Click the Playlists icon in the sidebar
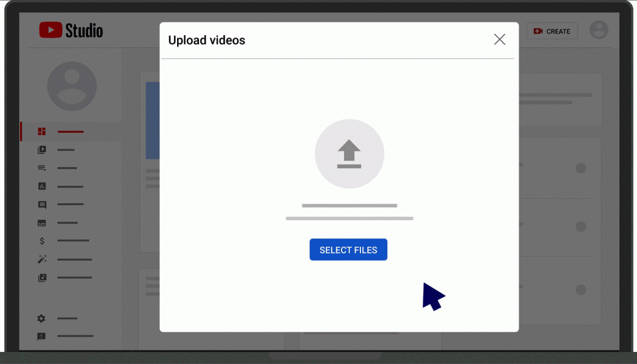The image size is (637, 364). pos(41,168)
